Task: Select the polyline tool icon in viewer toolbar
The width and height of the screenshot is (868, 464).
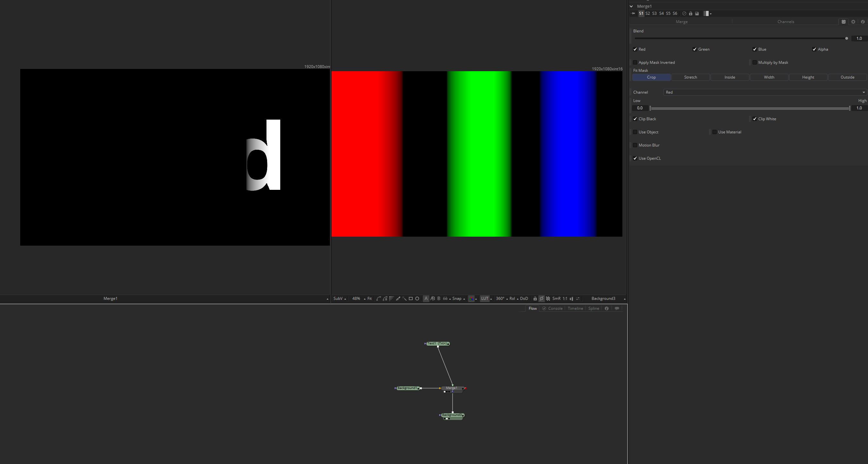Action: pos(378,299)
